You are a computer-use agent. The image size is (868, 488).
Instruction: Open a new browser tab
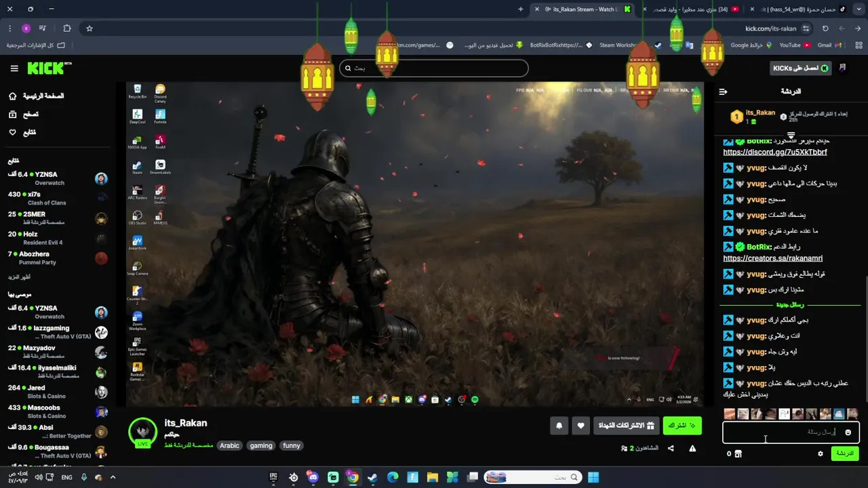pos(521,9)
